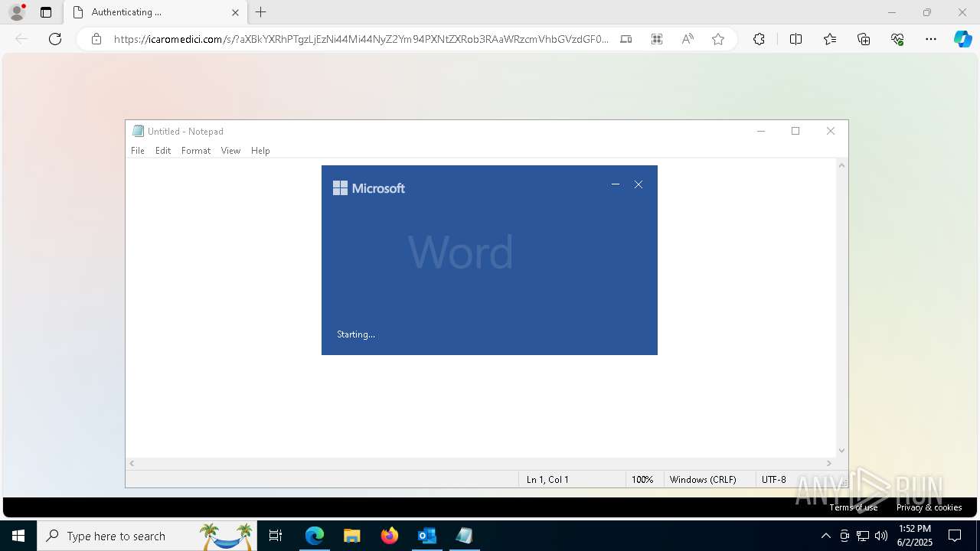Click the Microsoft logo on splash

369,188
